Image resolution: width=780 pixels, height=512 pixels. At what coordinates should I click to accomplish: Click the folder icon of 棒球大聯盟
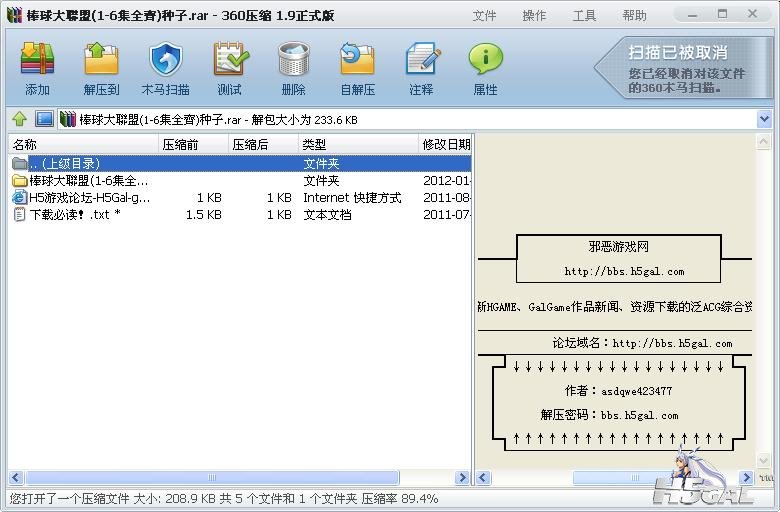pyautogui.click(x=19, y=180)
